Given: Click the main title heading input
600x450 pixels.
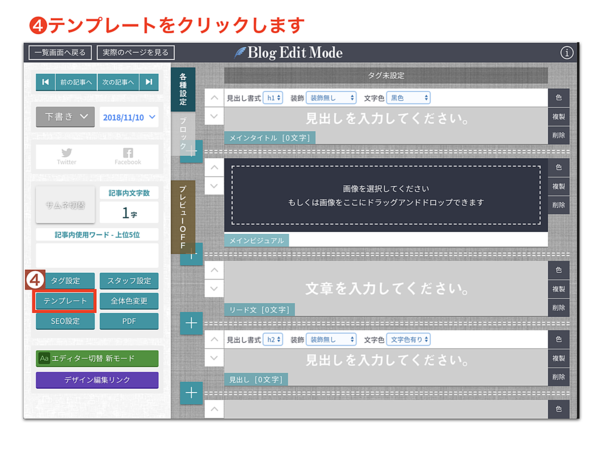Looking at the screenshot, I should pos(386,119).
